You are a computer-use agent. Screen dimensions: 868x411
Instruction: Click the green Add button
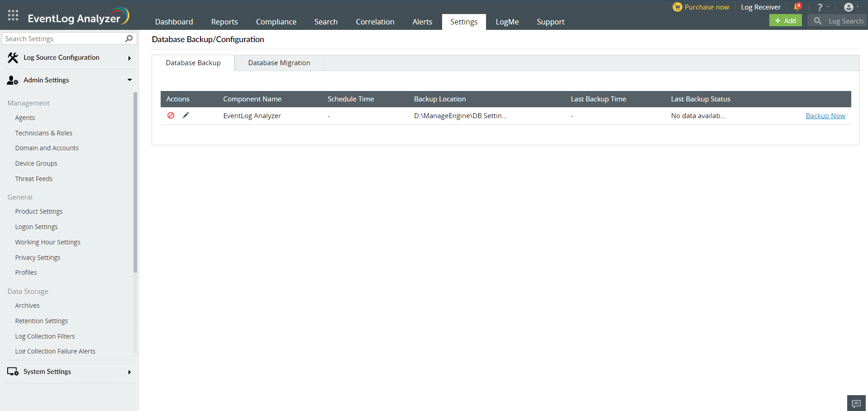coord(785,20)
